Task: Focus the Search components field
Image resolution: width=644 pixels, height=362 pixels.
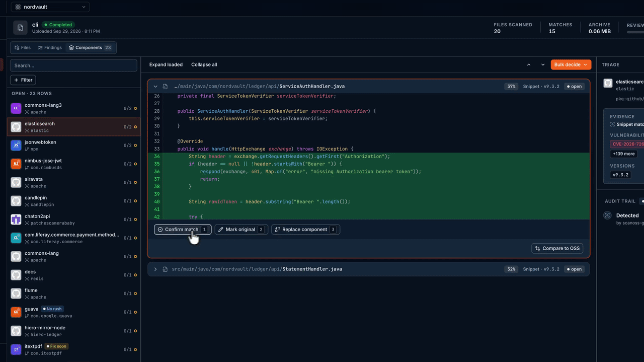Action: pyautogui.click(x=73, y=65)
